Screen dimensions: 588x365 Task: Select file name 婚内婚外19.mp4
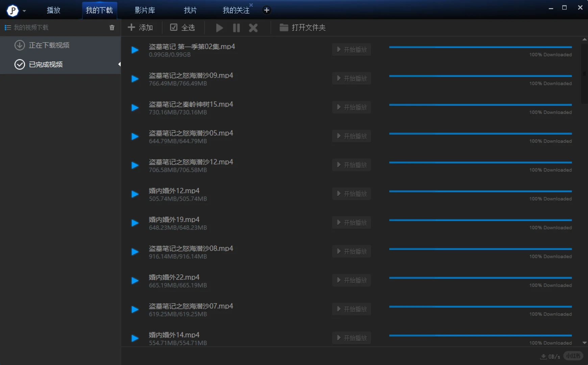[174, 220]
